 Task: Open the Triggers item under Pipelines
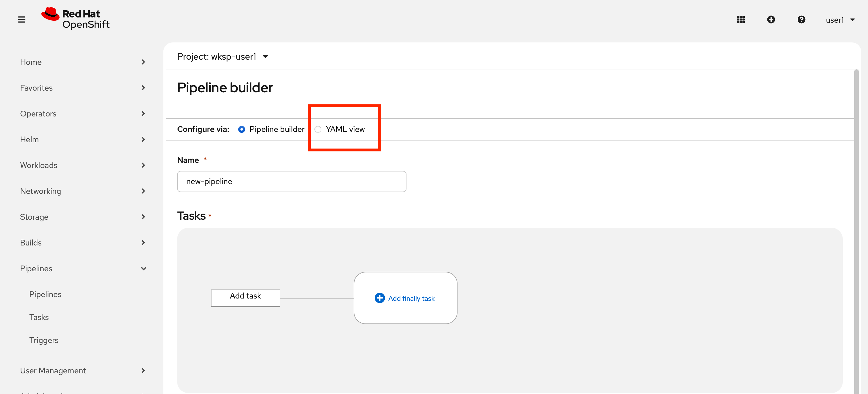pyautogui.click(x=44, y=340)
